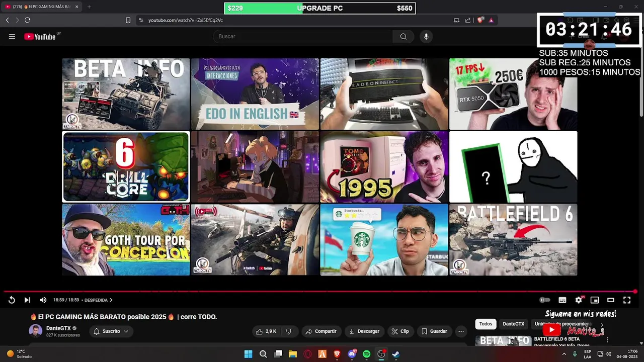This screenshot has width=644, height=362.
Task: Open the 1995 PC endscreen video
Action: click(x=384, y=167)
